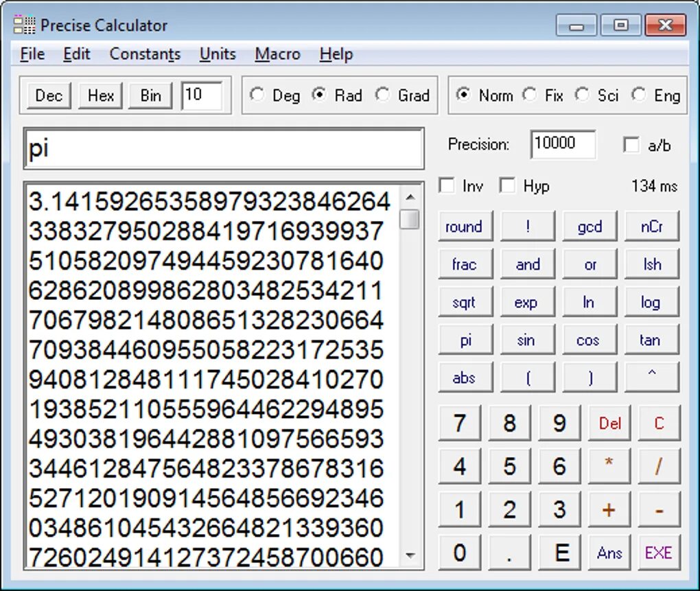Click the cos function button
The image size is (700, 591).
(x=590, y=340)
